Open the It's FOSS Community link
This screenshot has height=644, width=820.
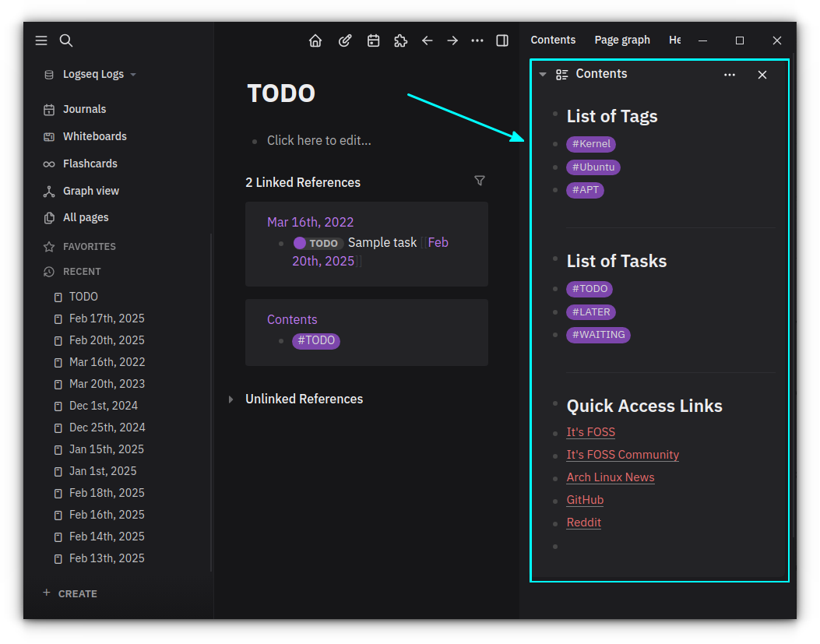coord(622,455)
